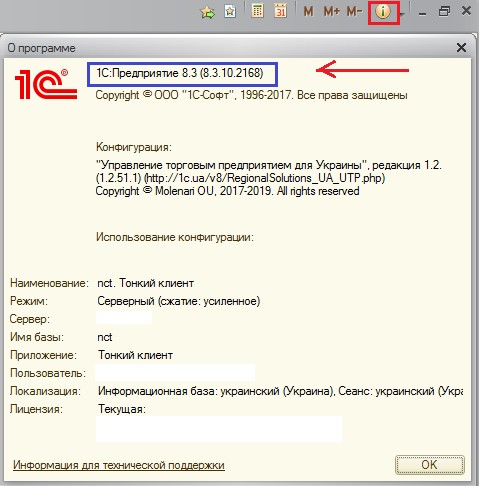Click the 'Текущая:' license value
479x486 pixels.
122,409
